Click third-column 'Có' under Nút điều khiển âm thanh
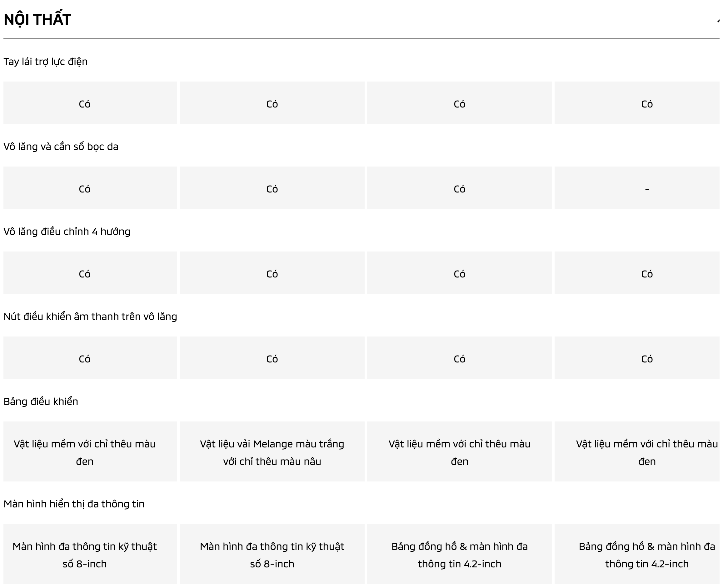Viewport: 723px width, 588px height. click(459, 359)
